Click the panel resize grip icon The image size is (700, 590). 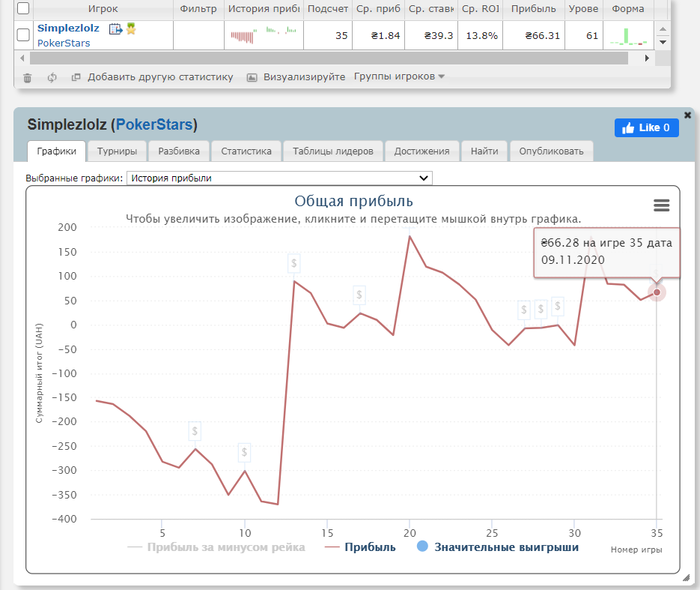686,578
